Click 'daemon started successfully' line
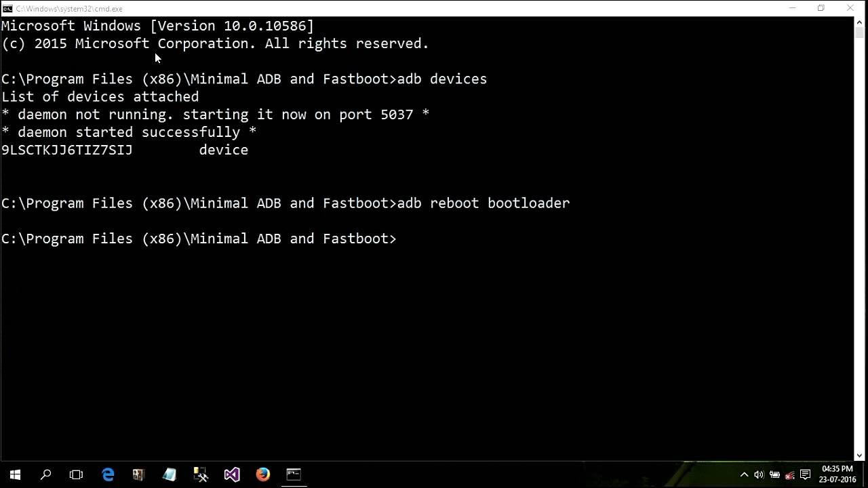868x488 pixels. 129,132
